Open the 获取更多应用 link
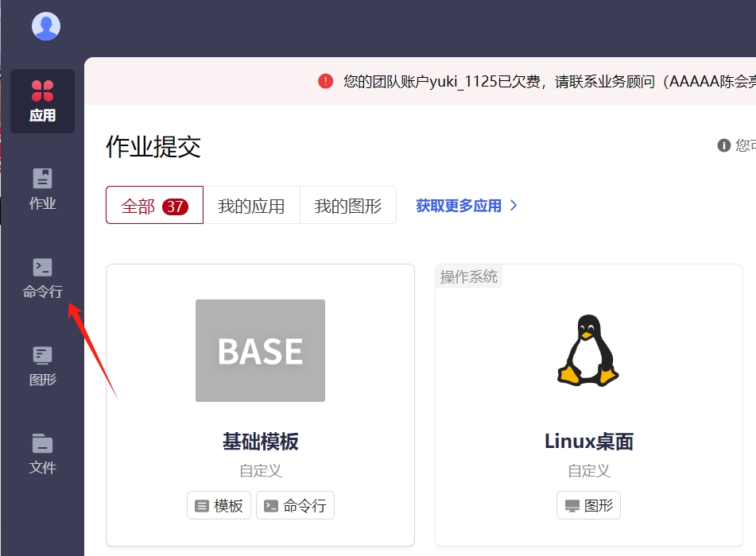The height and width of the screenshot is (556, 756). (x=459, y=206)
